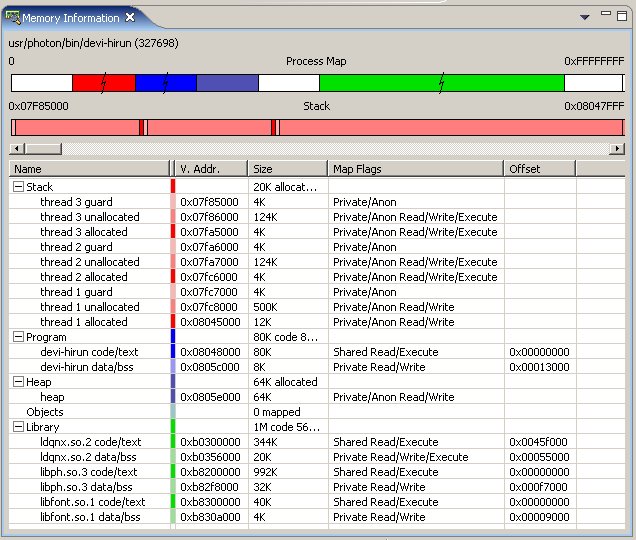Collapse the Heap tree node
The image size is (636, 540).
pyautogui.click(x=18, y=382)
